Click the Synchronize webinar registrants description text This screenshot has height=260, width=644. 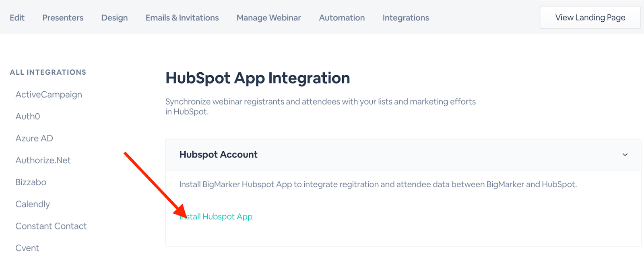[320, 106]
